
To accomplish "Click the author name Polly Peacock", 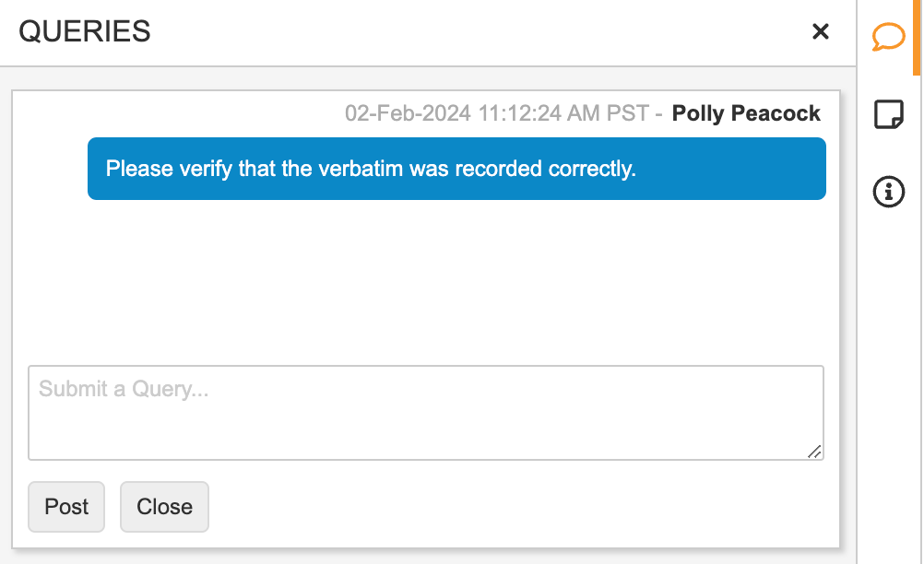I will (746, 113).
